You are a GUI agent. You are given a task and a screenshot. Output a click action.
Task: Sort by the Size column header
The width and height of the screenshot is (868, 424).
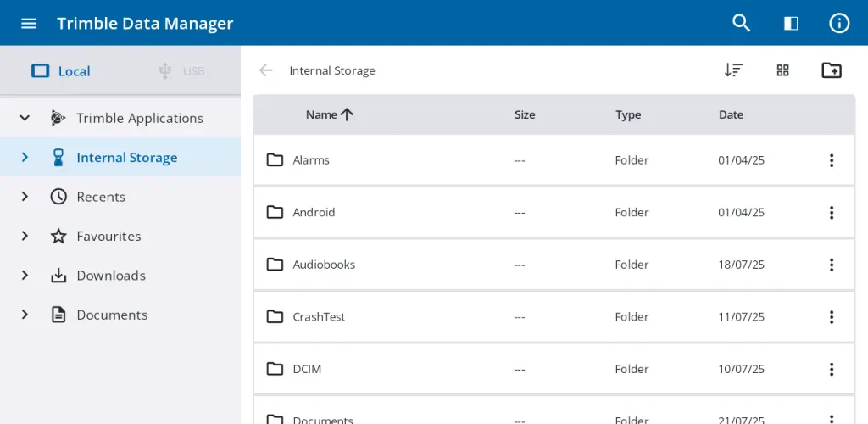(525, 114)
